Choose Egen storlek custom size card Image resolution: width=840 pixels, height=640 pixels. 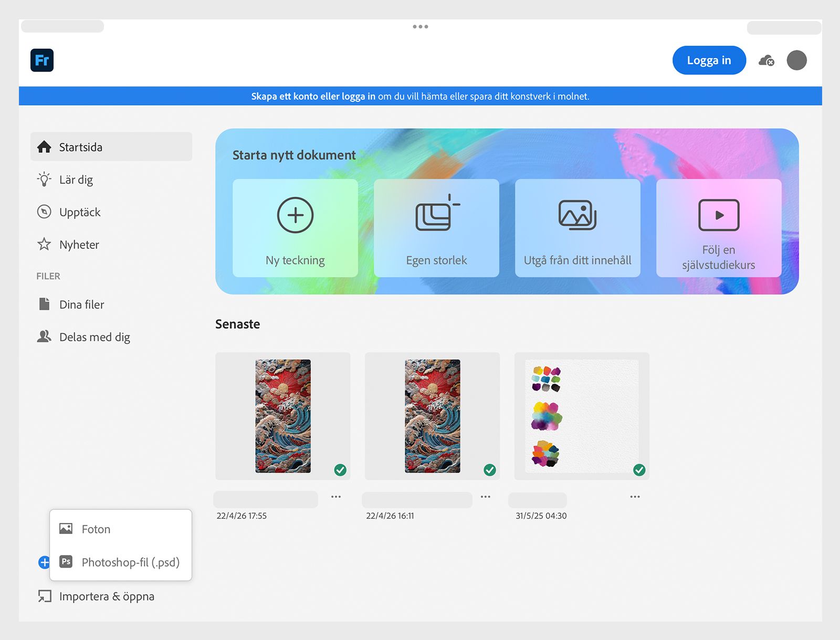click(436, 228)
